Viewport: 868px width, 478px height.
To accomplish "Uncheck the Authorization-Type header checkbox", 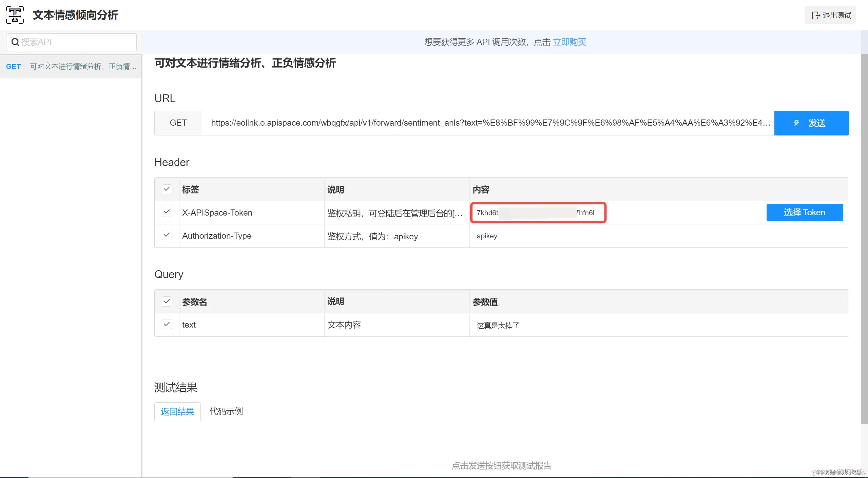I will pyautogui.click(x=167, y=235).
